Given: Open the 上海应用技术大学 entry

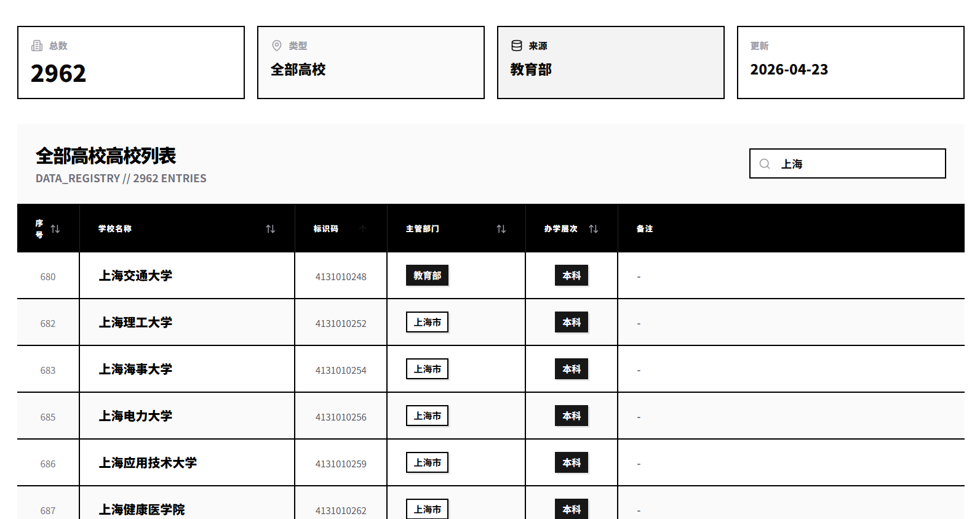Looking at the screenshot, I should coord(148,463).
